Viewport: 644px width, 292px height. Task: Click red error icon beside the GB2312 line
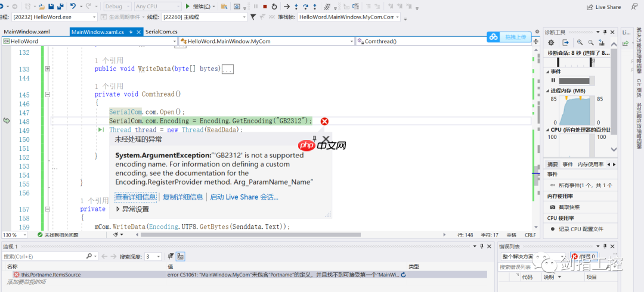(x=324, y=122)
